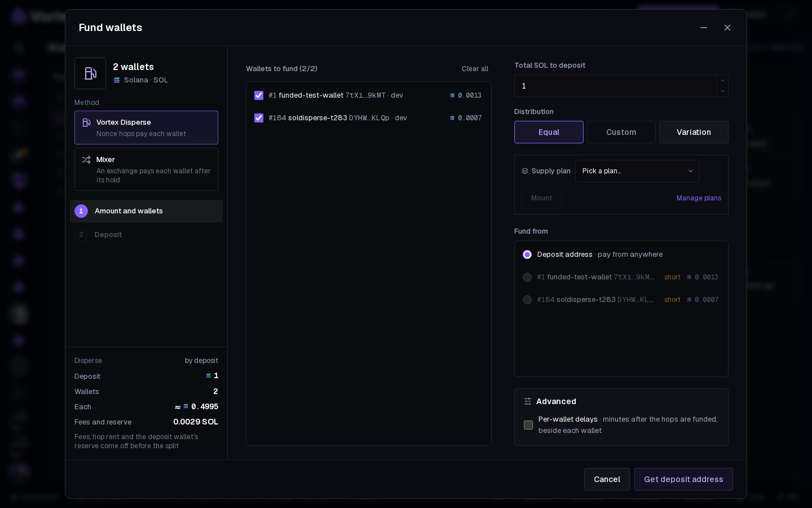Select the Mixer method
Screen dimensions: 812x508
point(146,169)
